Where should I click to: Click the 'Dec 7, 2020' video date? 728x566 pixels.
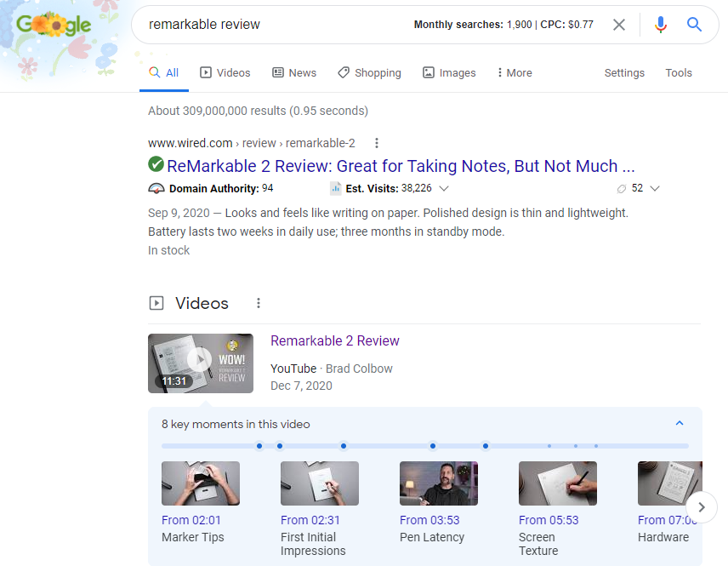point(301,386)
